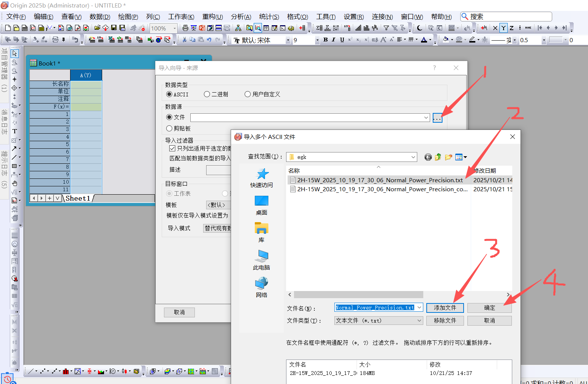Select the Normal_Power_Precision.txt file in list

380,180
